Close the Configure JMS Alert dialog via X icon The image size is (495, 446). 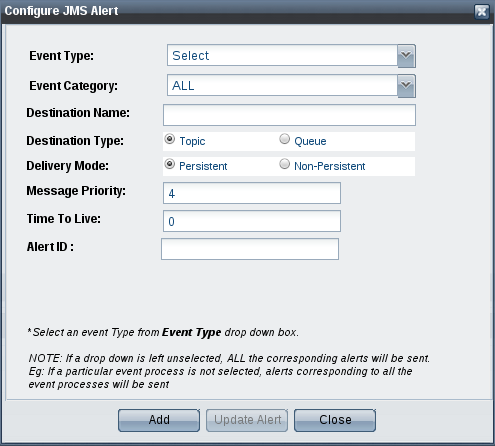[482, 12]
